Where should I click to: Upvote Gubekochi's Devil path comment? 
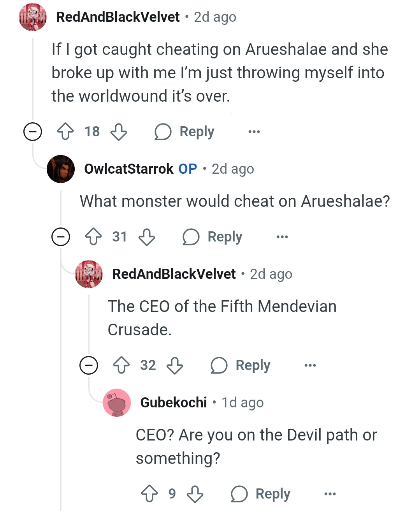(149, 494)
